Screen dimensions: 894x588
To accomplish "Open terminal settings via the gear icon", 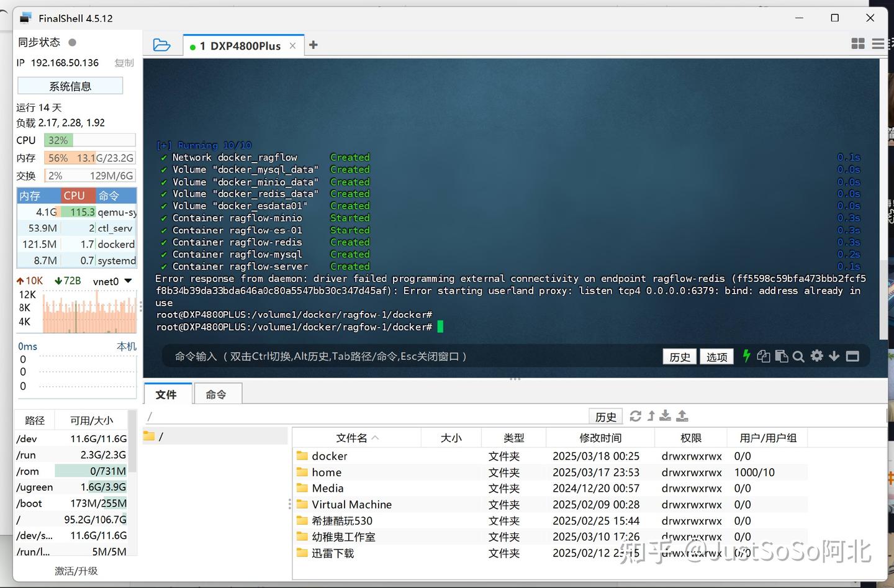I will 816,356.
